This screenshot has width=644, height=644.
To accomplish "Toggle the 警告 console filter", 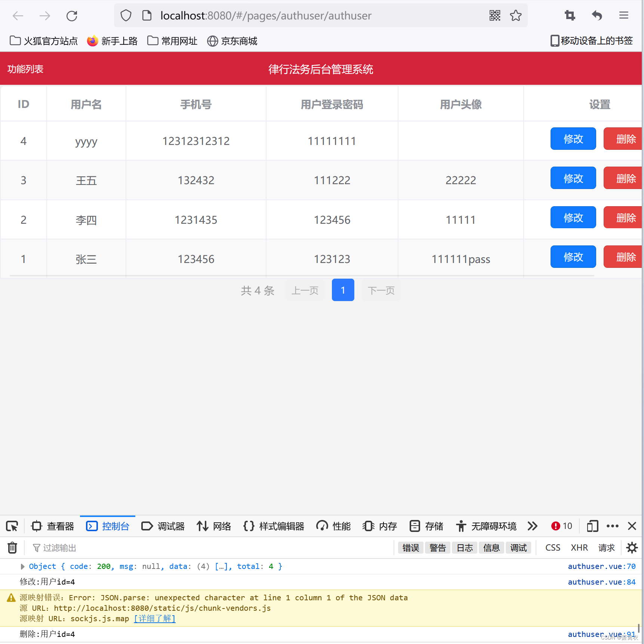I will [438, 548].
